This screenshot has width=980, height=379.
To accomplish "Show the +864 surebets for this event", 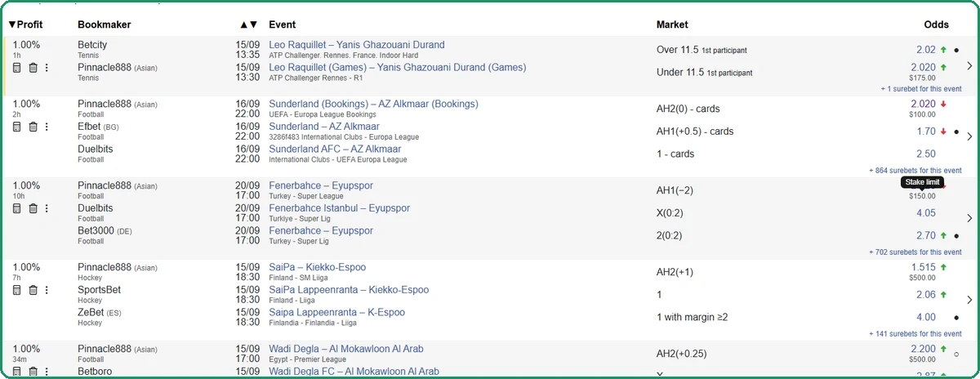I will click(915, 171).
